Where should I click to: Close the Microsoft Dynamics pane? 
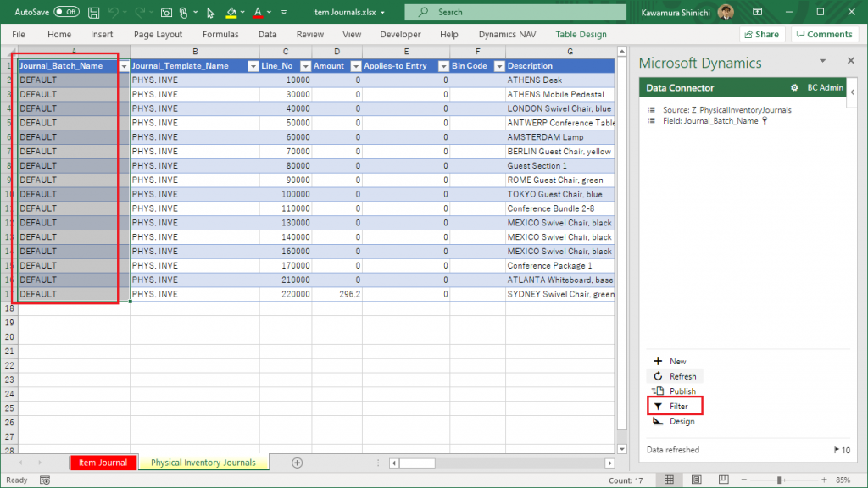851,60
